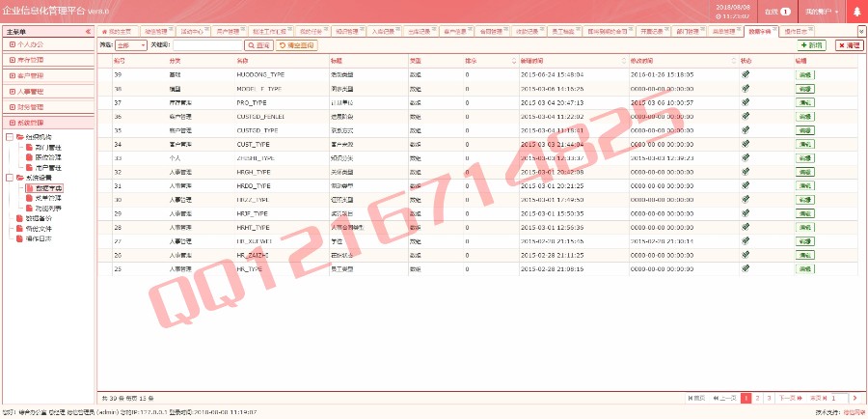Edit the HRHT_TYPE dictionary row
868x419 pixels.
805,227
